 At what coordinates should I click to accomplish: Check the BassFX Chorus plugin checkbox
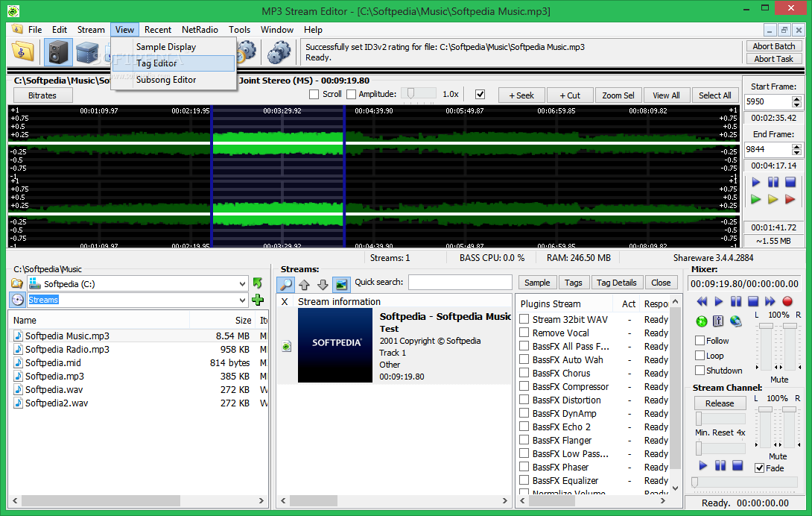(524, 372)
